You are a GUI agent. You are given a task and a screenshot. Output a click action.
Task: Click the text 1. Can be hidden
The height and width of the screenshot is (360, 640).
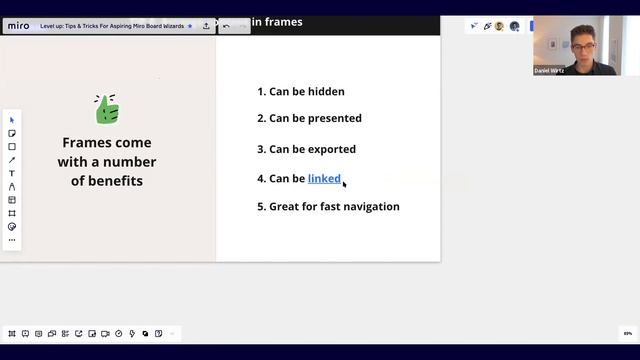(x=301, y=91)
